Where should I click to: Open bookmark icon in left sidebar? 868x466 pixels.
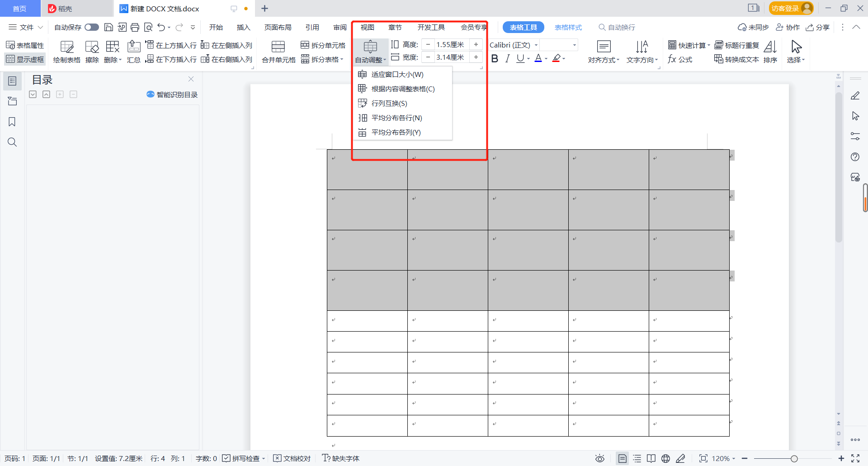tap(12, 122)
